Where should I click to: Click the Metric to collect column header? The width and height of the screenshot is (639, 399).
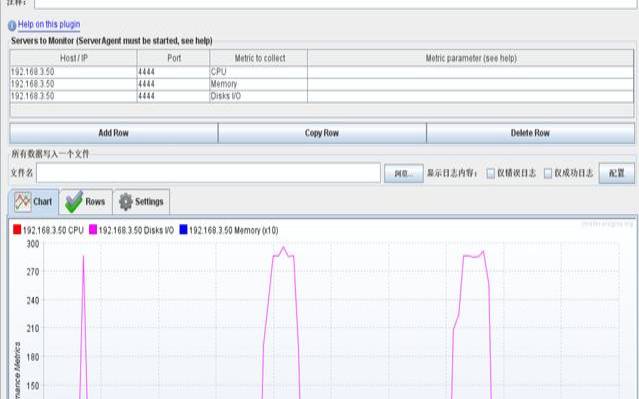259,58
